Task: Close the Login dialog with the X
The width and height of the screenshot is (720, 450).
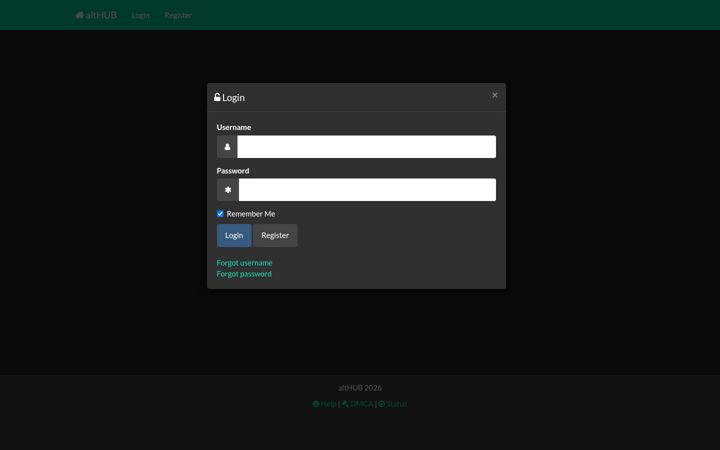Action: 495,95
